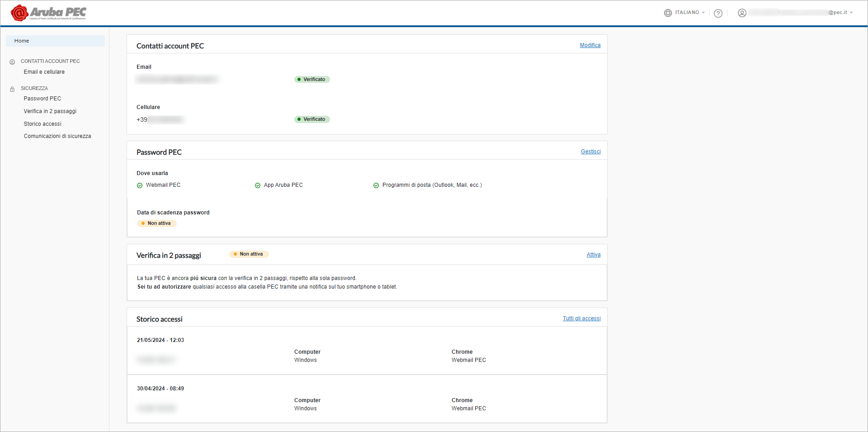
Task: Click the Cellulare Verificato badge
Action: pyautogui.click(x=312, y=119)
